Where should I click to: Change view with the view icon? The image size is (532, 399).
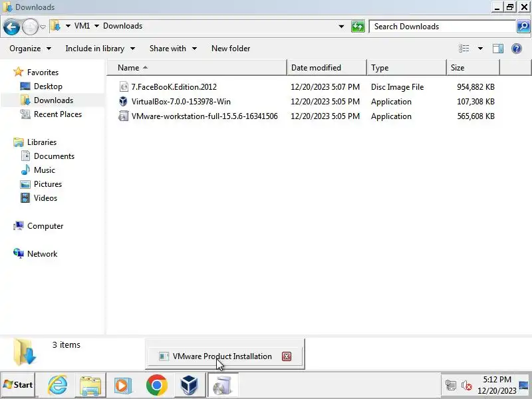point(464,49)
